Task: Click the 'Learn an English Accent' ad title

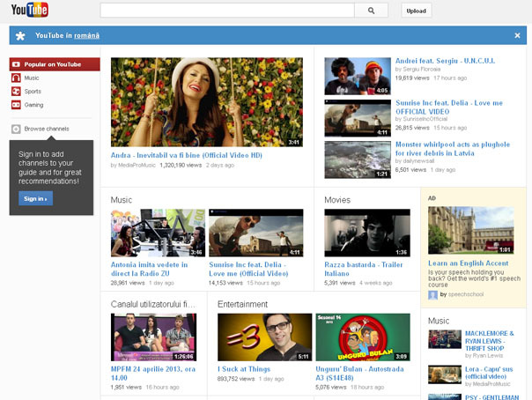Action: click(x=469, y=263)
